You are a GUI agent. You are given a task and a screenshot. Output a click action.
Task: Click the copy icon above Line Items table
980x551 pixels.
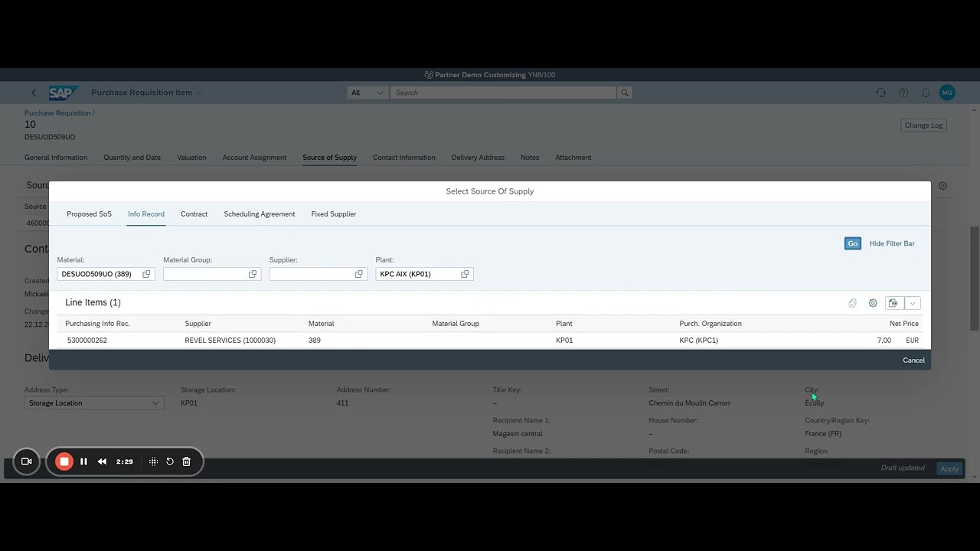tap(852, 303)
